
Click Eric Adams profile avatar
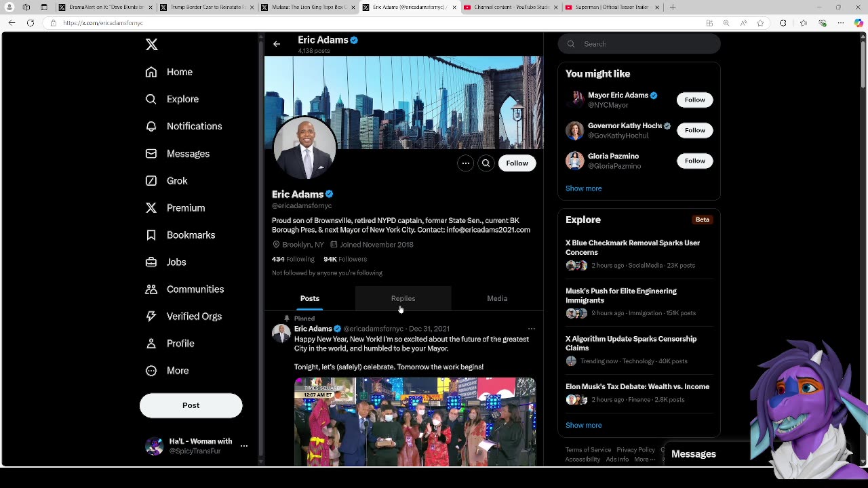[x=304, y=148]
